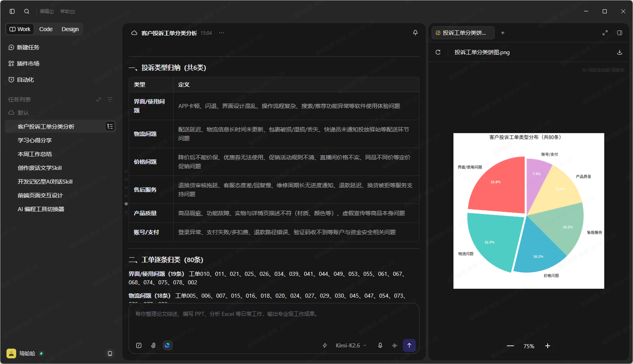
Task: Open search with the magnifier icon
Action: (x=27, y=11)
